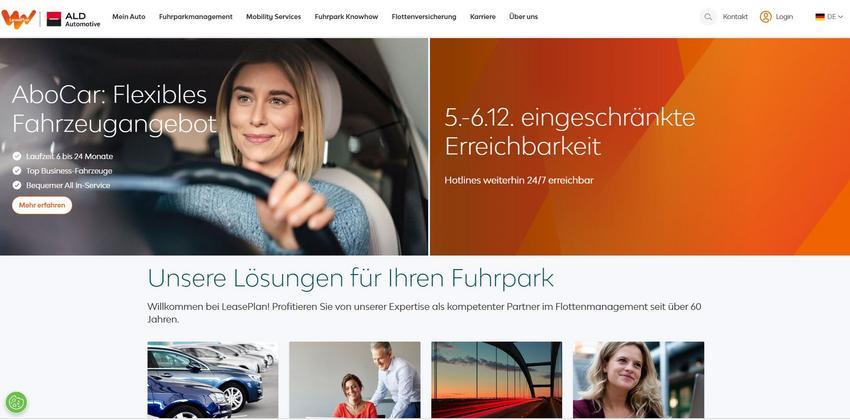The height and width of the screenshot is (420, 850).
Task: Go to the Karriere page
Action: tap(482, 17)
